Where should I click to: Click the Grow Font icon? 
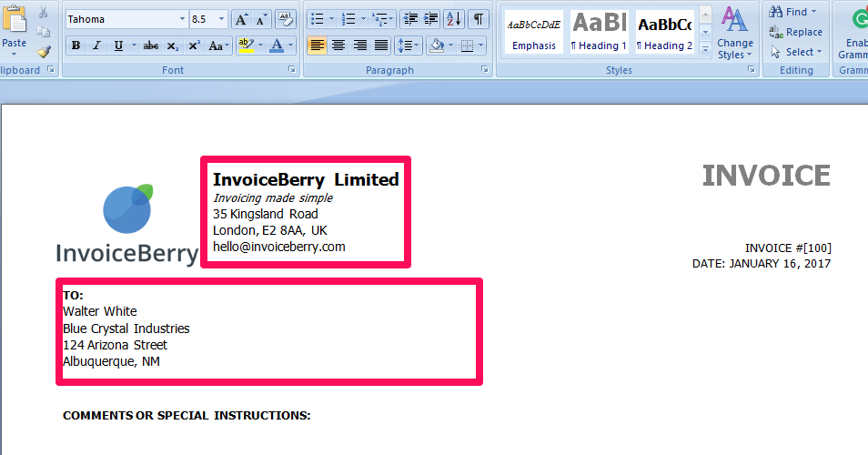pos(241,20)
